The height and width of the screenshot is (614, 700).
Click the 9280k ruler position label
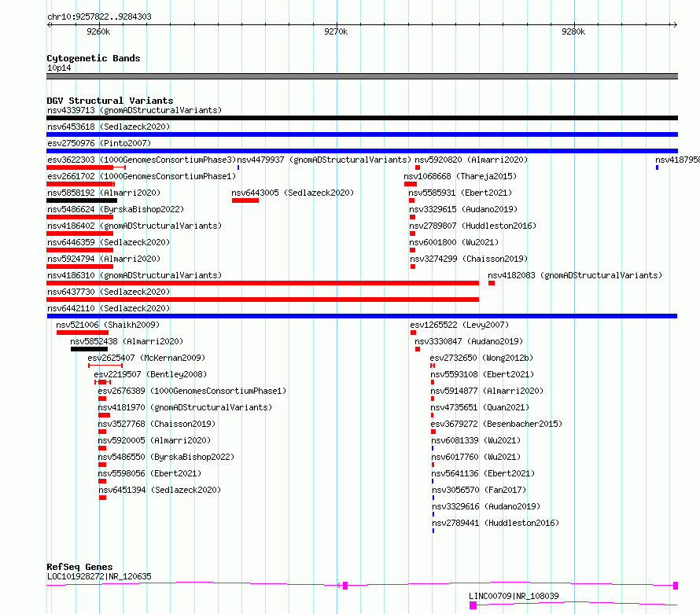(573, 31)
